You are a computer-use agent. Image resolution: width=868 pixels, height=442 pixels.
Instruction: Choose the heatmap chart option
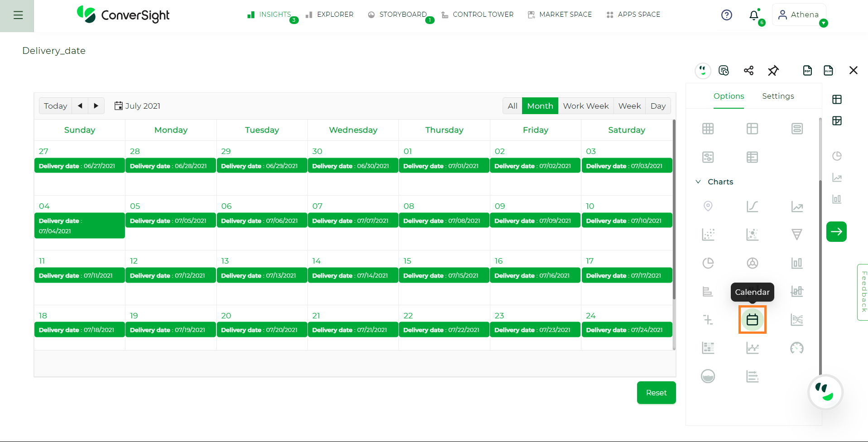708,348
